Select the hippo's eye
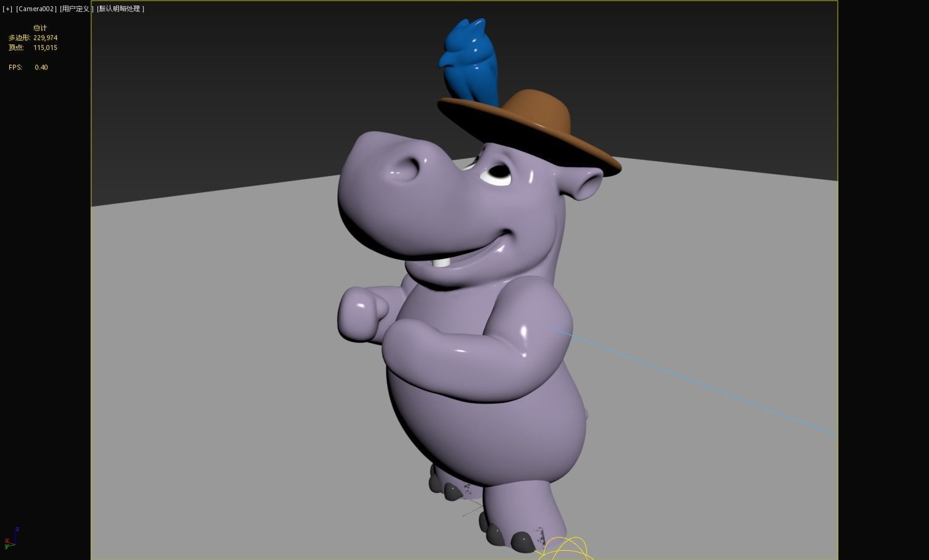Image resolution: width=929 pixels, height=560 pixels. [496, 174]
